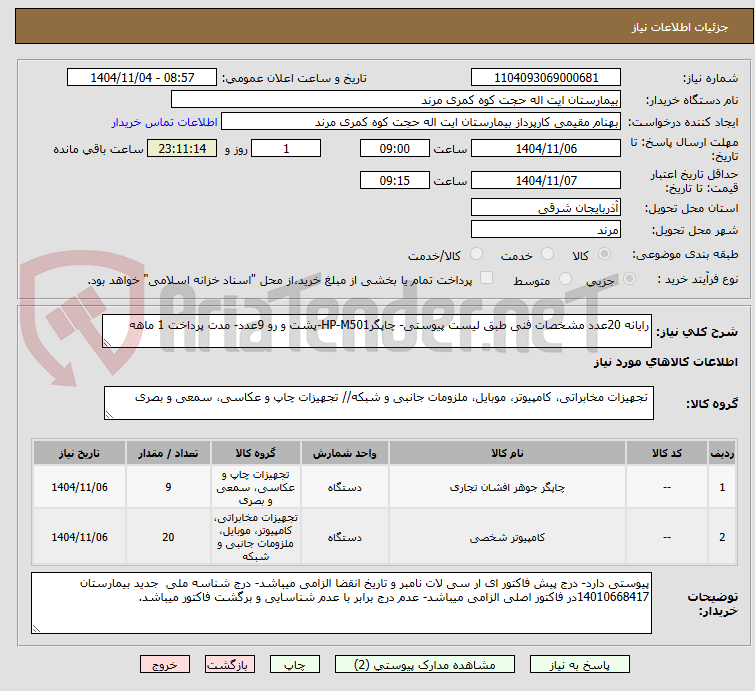Click the 'گروه کالا' table column header
755x691 pixels.
point(256,453)
